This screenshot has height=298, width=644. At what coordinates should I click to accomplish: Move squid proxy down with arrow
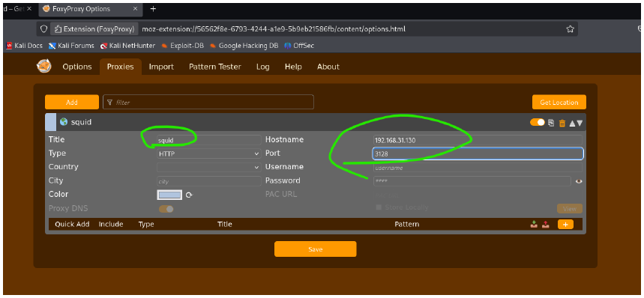tap(580, 123)
